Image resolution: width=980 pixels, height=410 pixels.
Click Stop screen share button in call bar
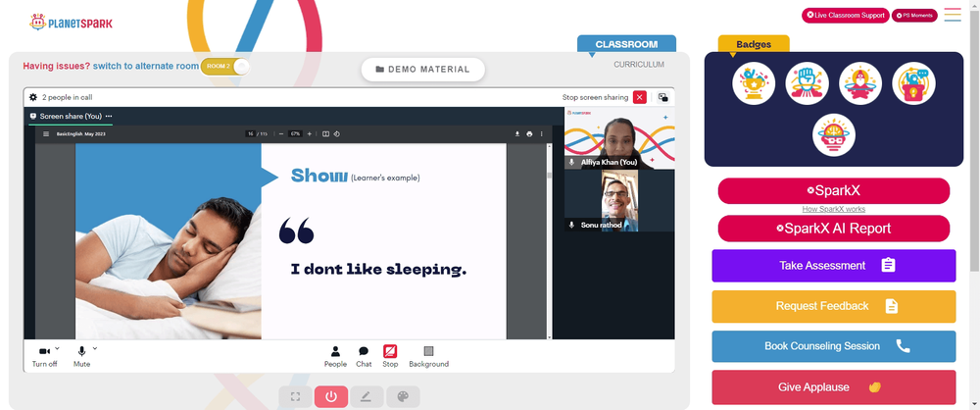[x=390, y=356]
